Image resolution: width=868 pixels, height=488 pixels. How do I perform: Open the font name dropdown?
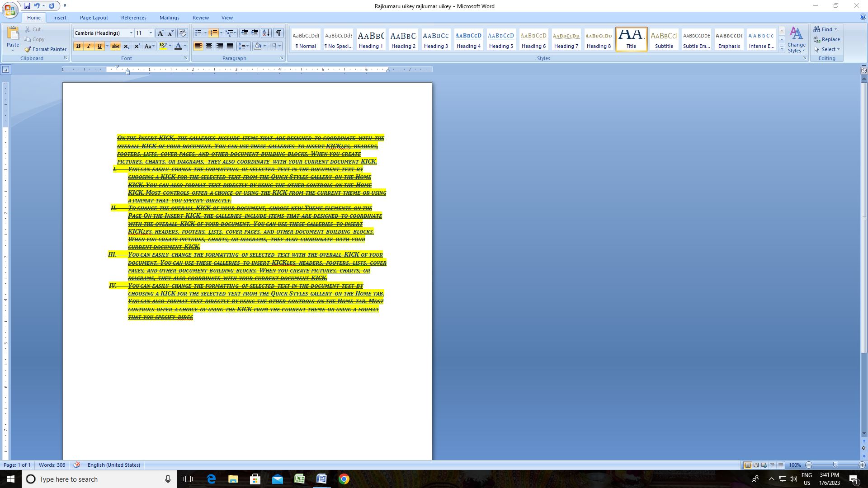[x=131, y=33]
